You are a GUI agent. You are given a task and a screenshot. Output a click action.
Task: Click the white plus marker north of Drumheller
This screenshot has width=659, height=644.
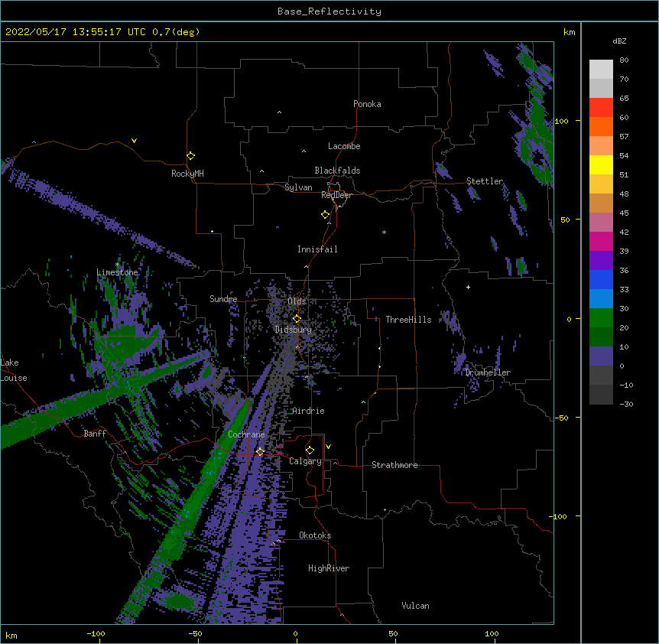[468, 287]
